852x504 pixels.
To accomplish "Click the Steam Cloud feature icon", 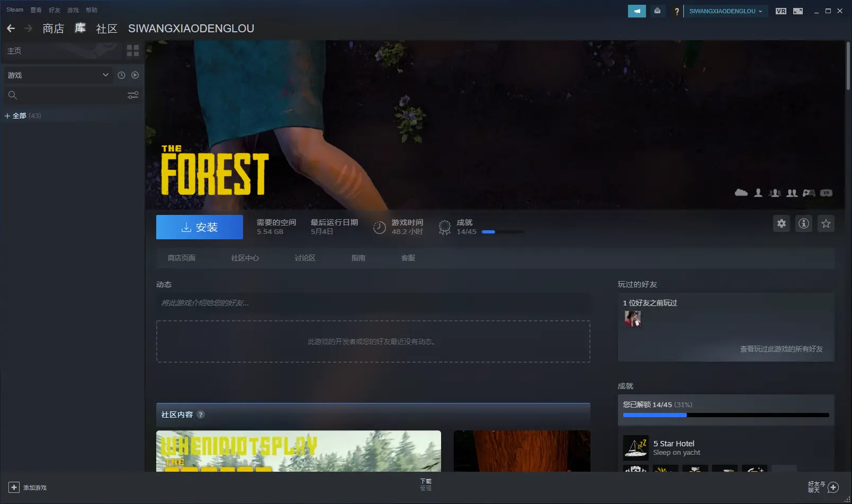I will coord(741,193).
